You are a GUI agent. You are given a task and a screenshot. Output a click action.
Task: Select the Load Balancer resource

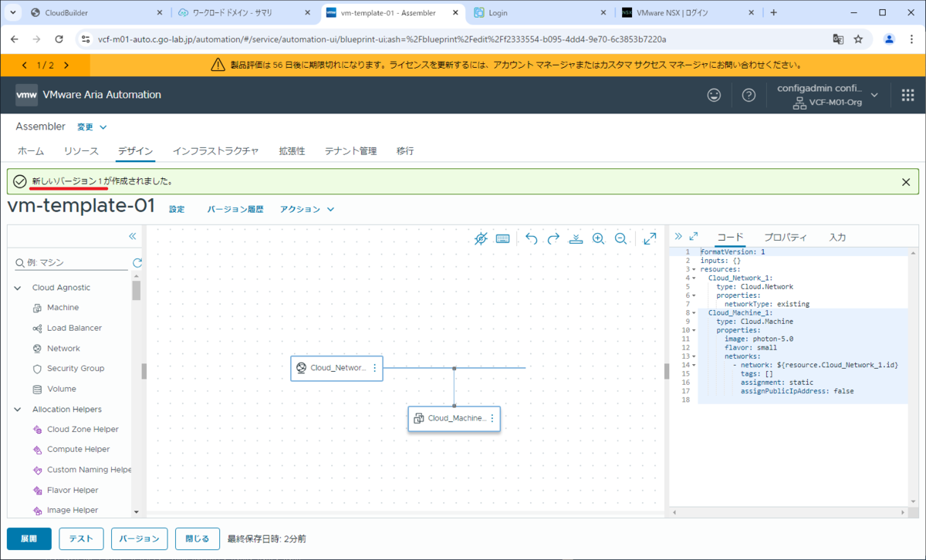pyautogui.click(x=74, y=328)
